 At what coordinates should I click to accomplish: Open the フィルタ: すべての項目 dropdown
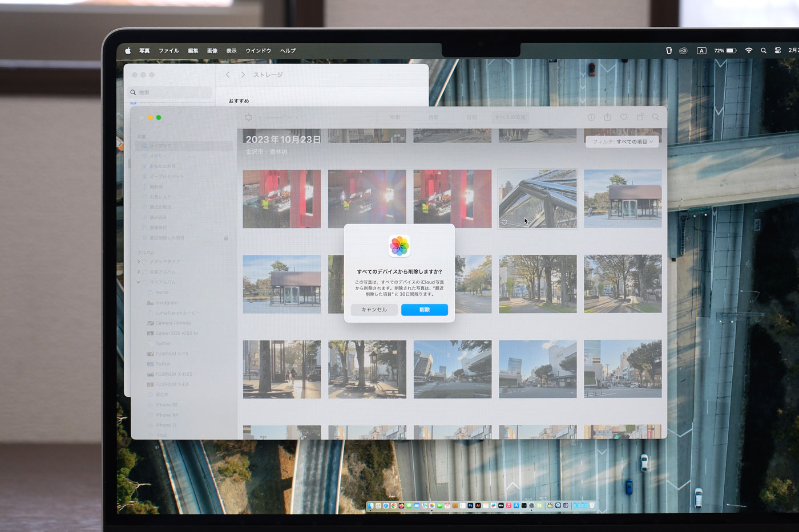point(622,141)
